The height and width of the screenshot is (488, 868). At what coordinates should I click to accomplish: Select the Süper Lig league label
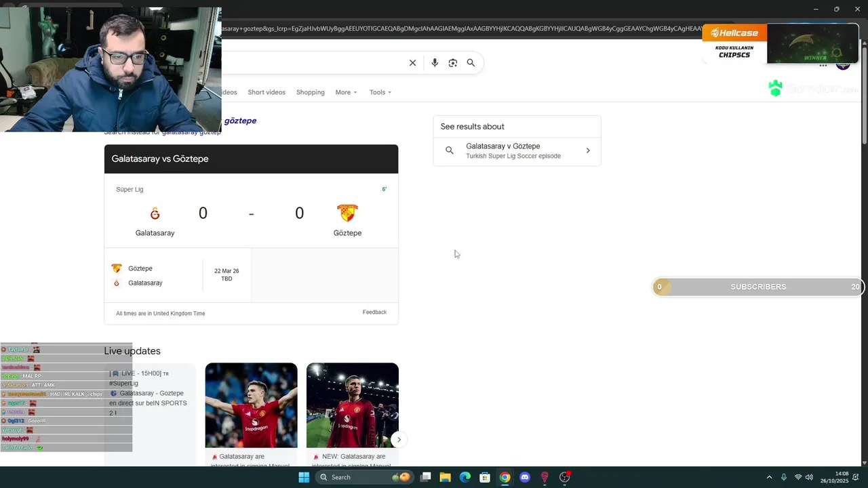pyautogui.click(x=130, y=190)
